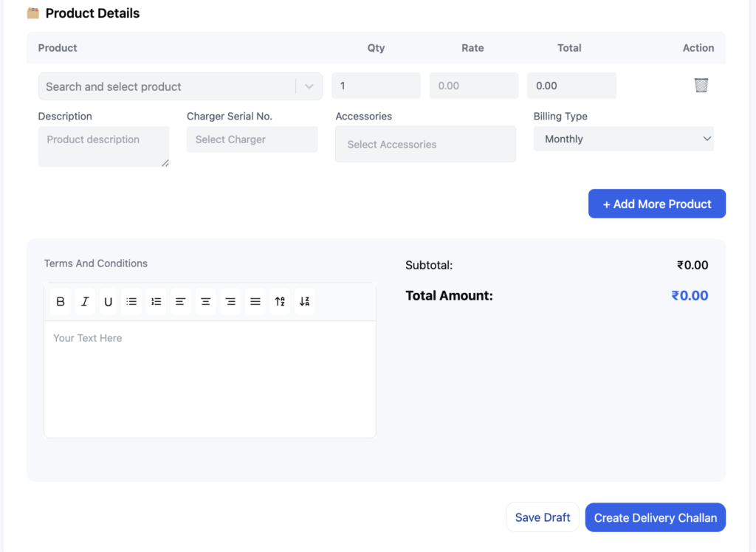The image size is (756, 552).
Task: Align text right in editor
Action: [x=230, y=302]
